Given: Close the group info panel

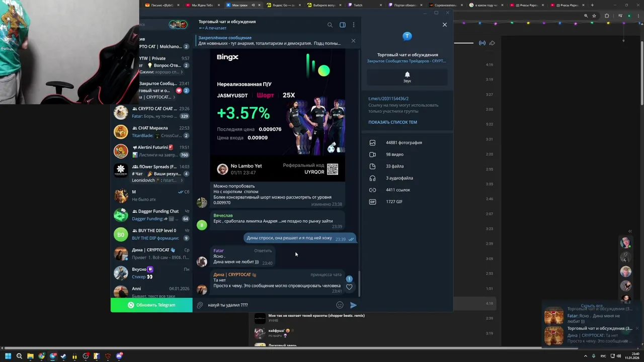Looking at the screenshot, I should coord(445,25).
